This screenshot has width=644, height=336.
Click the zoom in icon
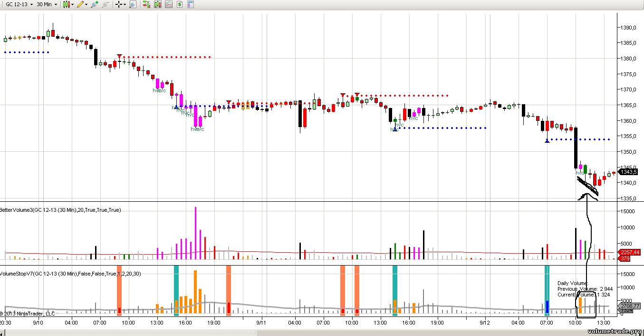[95, 4]
